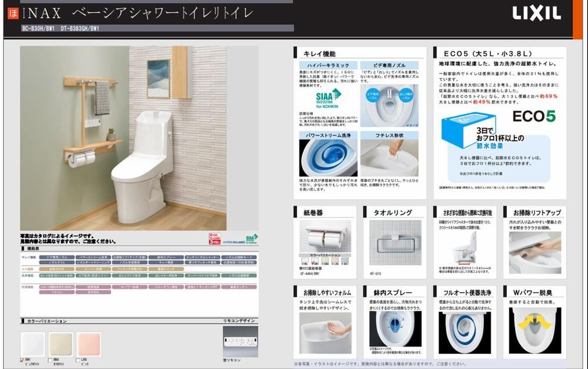Viewport: 588px width, 369px height.
Task: Open the フチレス形状 wiping image
Action: (x=389, y=157)
